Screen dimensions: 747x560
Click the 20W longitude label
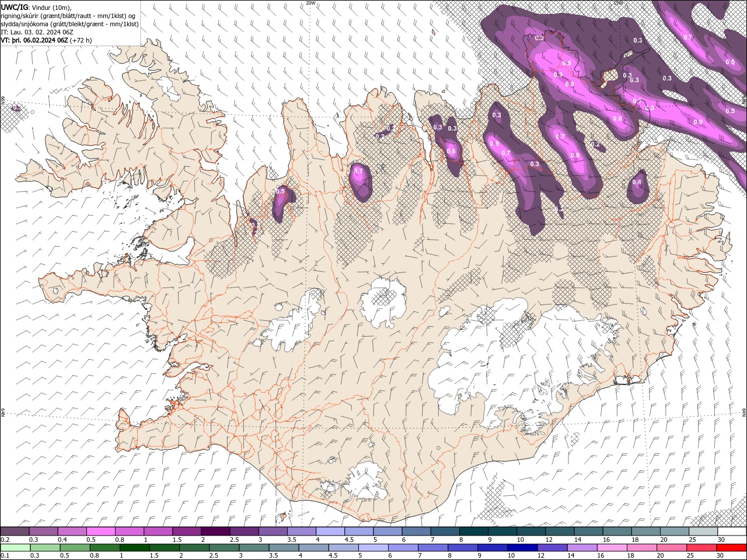[310, 3]
